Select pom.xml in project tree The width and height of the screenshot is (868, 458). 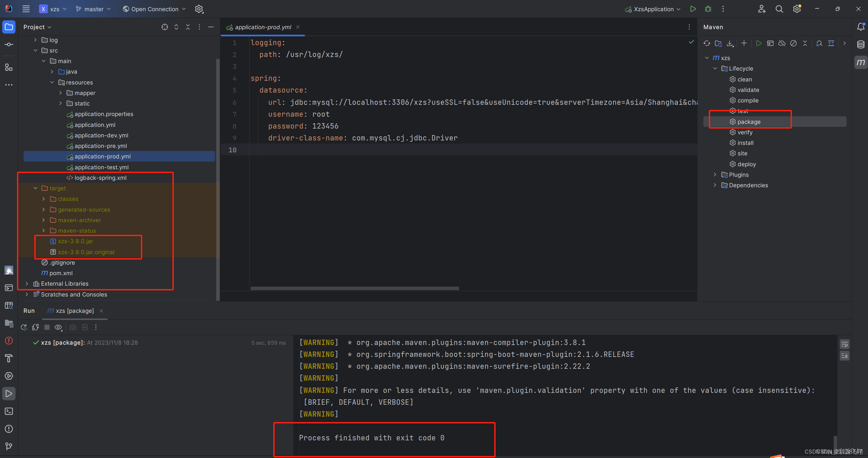61,273
